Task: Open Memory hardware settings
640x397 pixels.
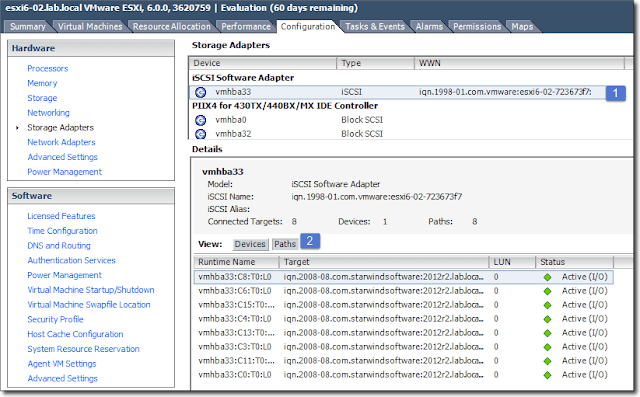Action: [x=42, y=83]
